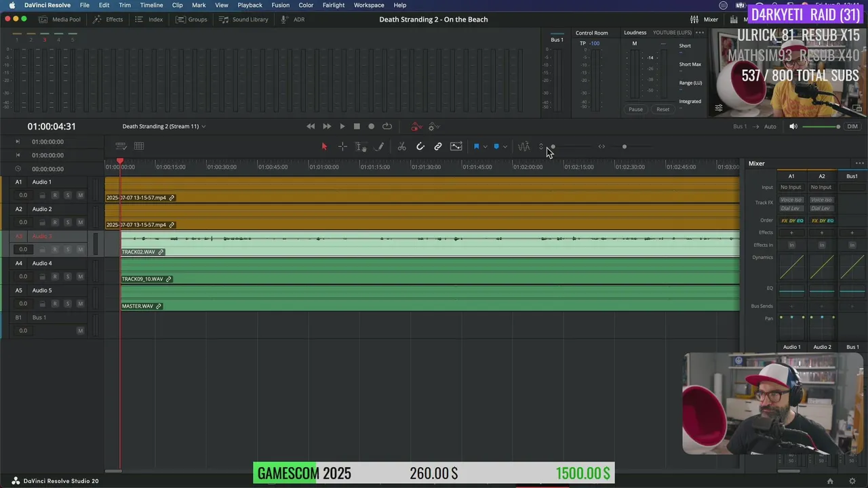868x488 pixels.
Task: Add a blue marker
Action: click(496, 146)
